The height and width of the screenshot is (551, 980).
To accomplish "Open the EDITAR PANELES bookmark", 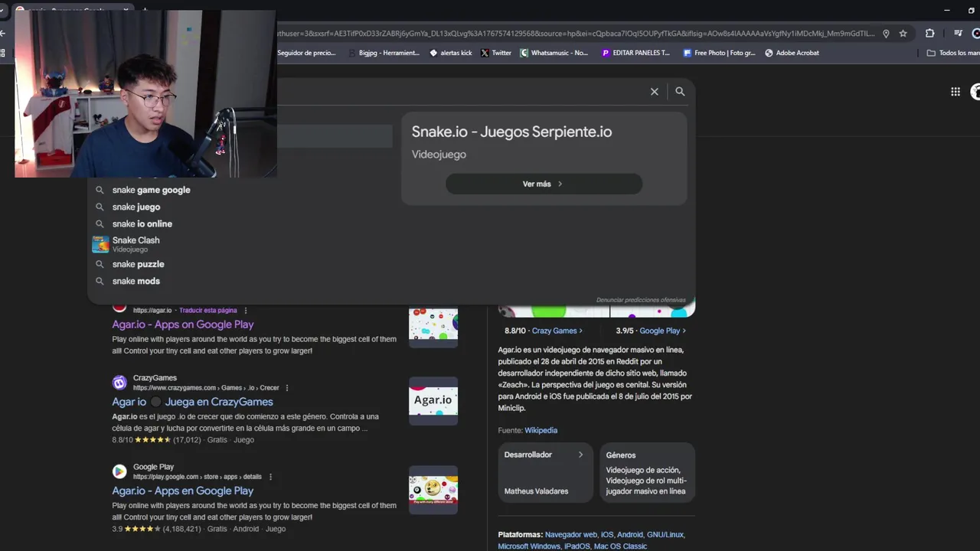I will point(636,53).
